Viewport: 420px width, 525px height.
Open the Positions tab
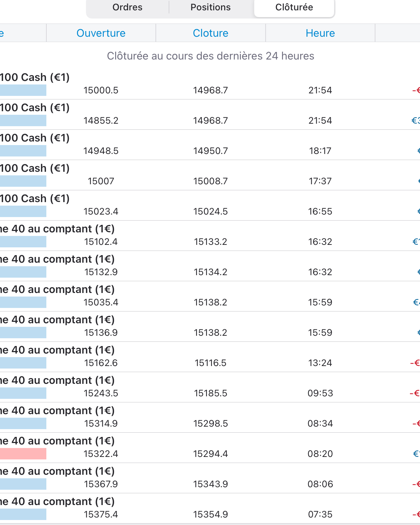click(210, 7)
